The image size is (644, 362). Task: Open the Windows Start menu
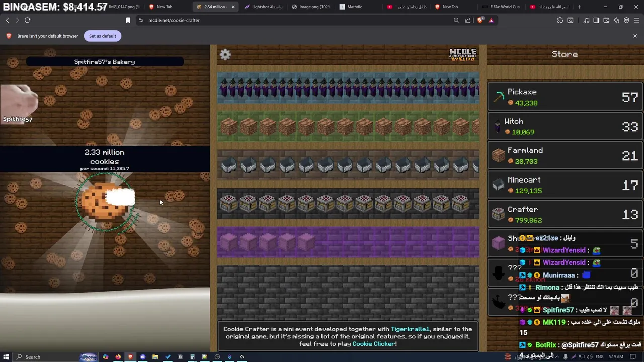pos(7,357)
